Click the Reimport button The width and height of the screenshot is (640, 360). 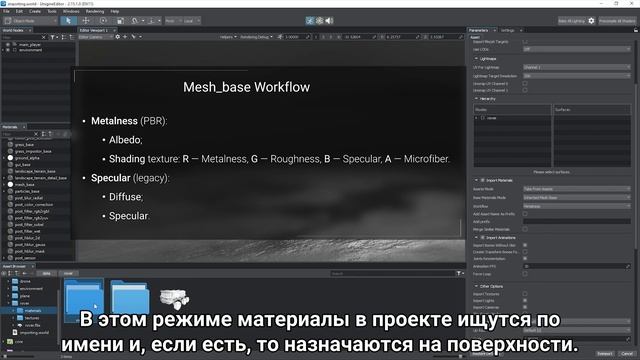(604, 354)
